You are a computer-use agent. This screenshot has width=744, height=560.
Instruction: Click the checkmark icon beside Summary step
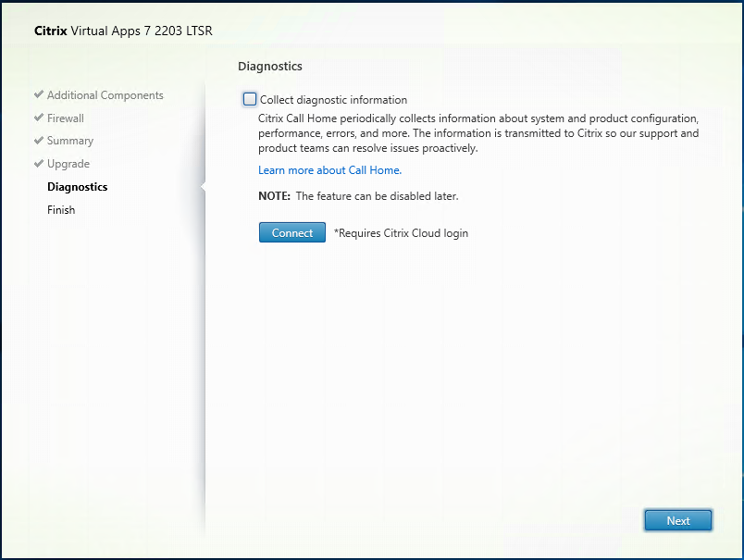tap(39, 141)
